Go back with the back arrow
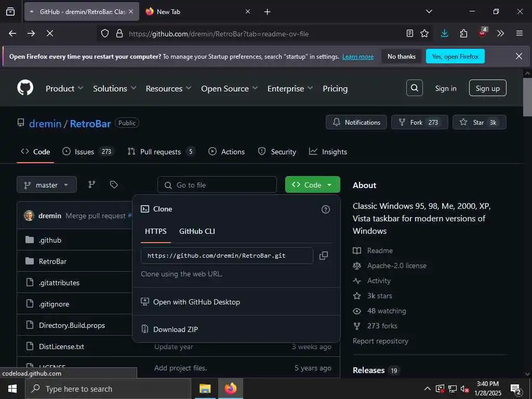532x399 pixels. pos(12,33)
